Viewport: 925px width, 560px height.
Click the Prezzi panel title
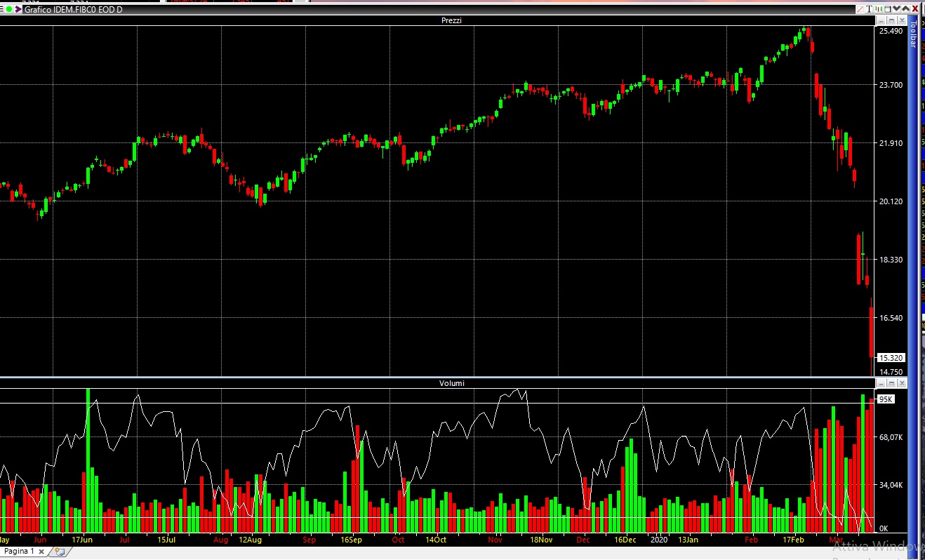point(451,20)
